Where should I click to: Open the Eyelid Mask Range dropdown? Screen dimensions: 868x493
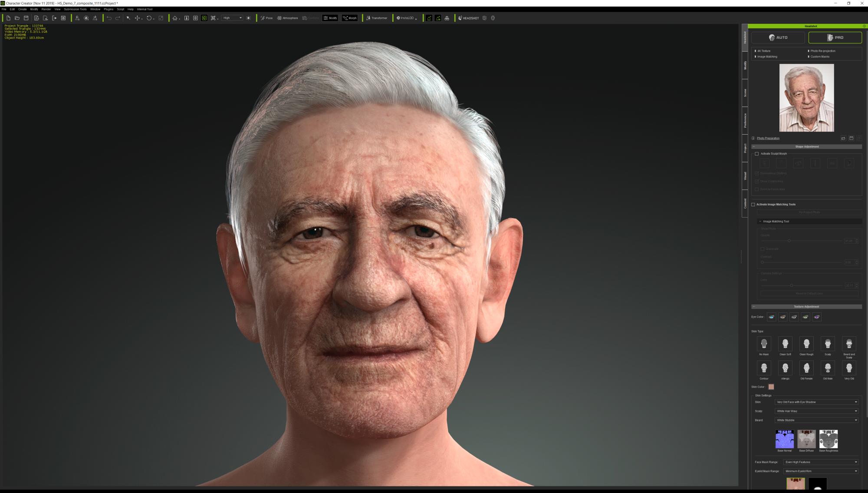point(821,471)
